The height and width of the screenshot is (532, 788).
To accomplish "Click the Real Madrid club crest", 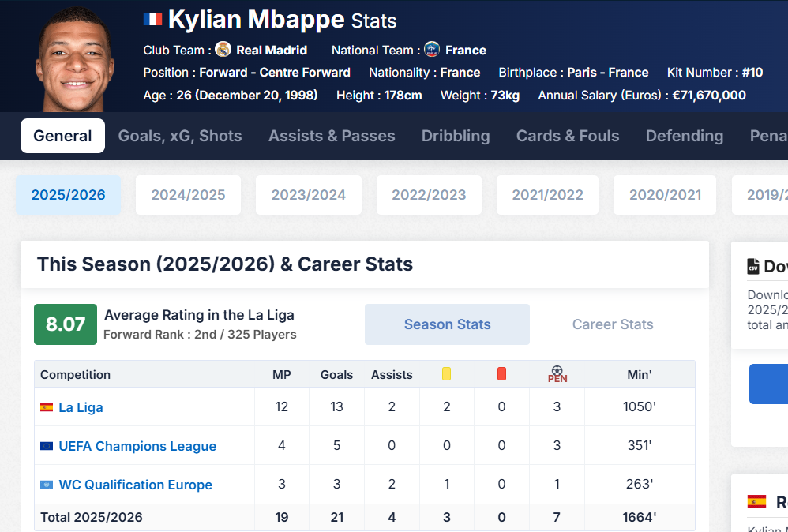I will 223,50.
